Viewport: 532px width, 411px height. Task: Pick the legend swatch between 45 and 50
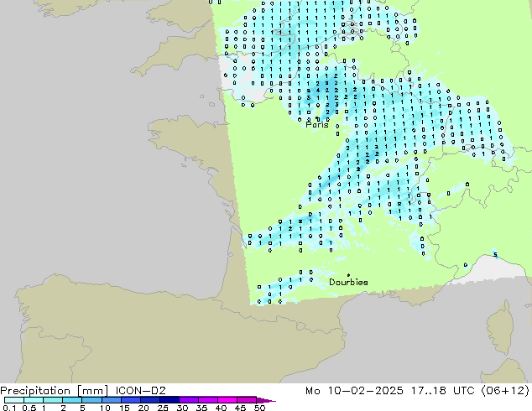[x=247, y=400]
